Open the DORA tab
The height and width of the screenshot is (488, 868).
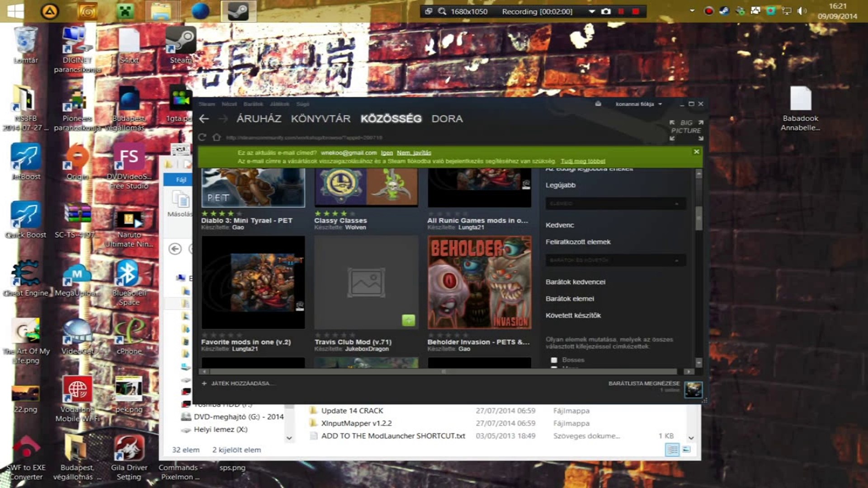[447, 119]
